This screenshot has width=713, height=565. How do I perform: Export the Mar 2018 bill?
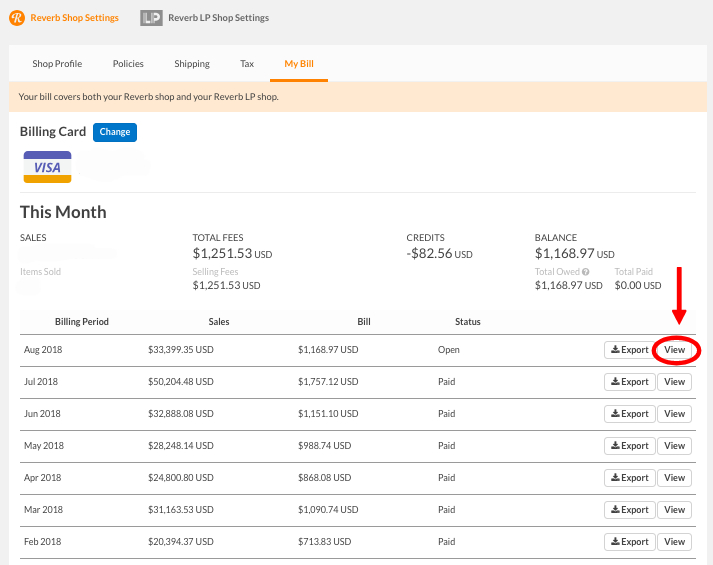pyautogui.click(x=629, y=510)
